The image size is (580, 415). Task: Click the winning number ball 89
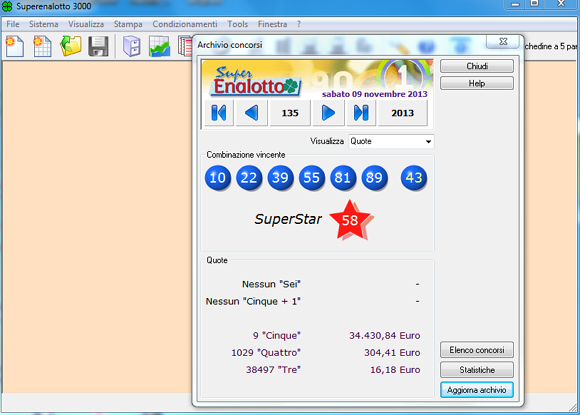point(374,178)
